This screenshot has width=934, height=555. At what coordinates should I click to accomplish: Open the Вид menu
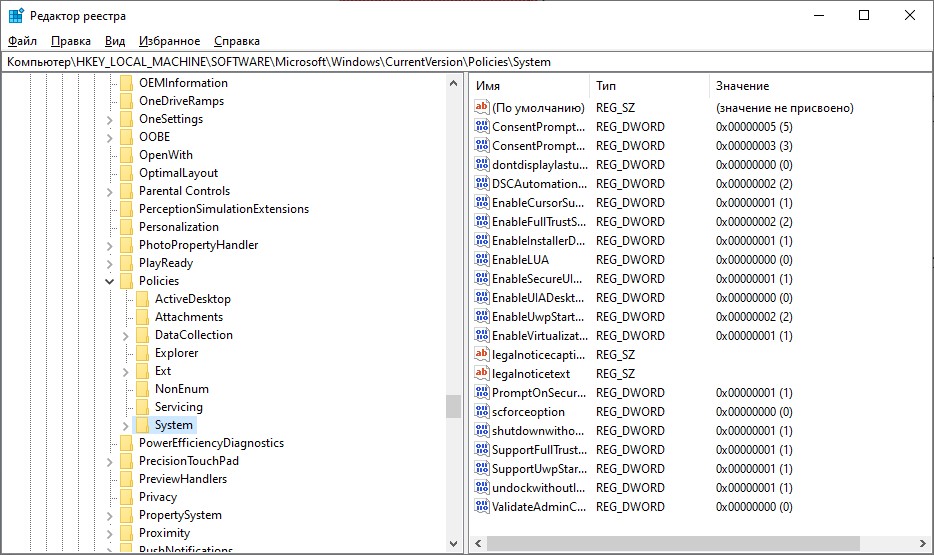(x=115, y=41)
